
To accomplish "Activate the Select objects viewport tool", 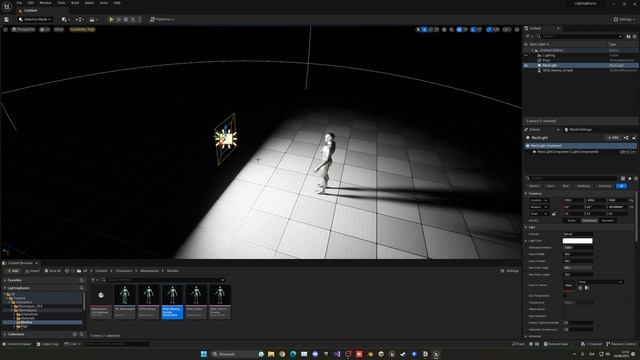I will click(418, 29).
